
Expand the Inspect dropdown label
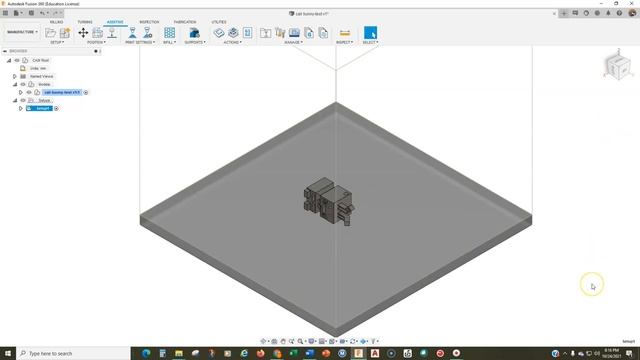click(x=345, y=42)
